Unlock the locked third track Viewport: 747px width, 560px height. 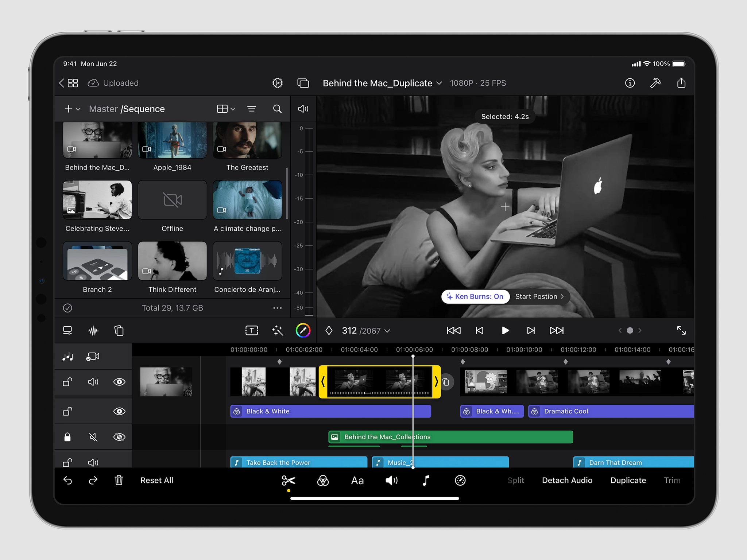67,437
